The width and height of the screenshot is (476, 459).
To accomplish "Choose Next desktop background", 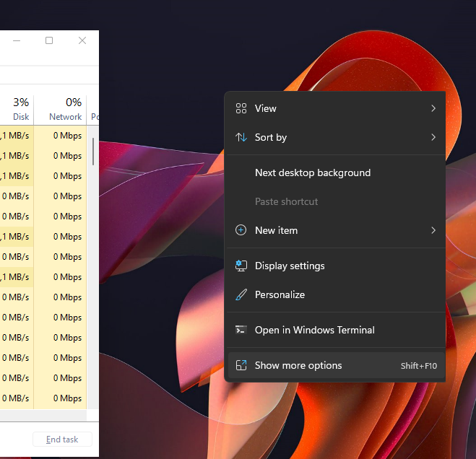I will 337,172.
